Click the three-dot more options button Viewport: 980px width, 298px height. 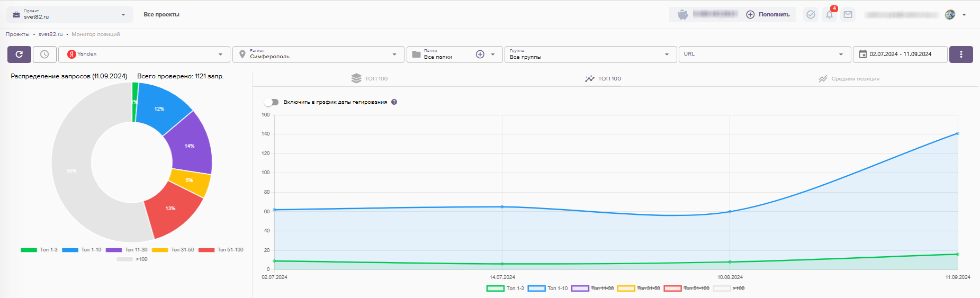pos(960,54)
